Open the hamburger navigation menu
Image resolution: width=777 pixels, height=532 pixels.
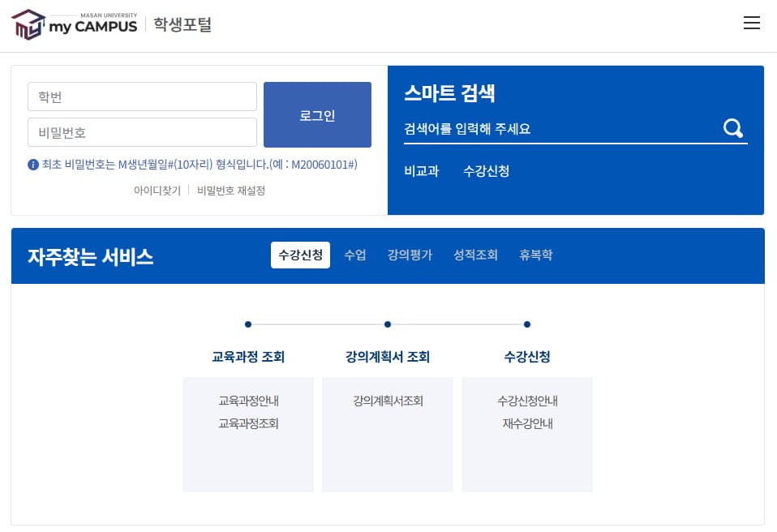click(x=752, y=23)
